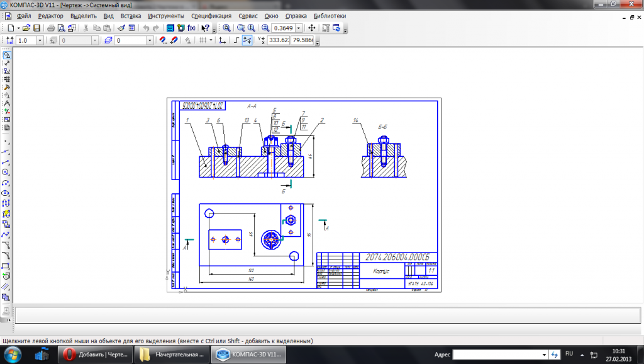Open print preview
The height and width of the screenshot is (364, 644).
pos(61,28)
